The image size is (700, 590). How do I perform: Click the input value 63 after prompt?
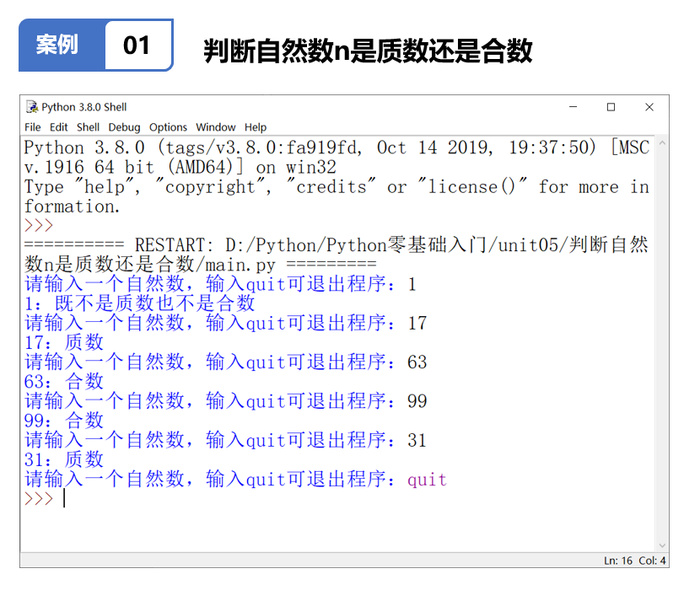click(417, 362)
